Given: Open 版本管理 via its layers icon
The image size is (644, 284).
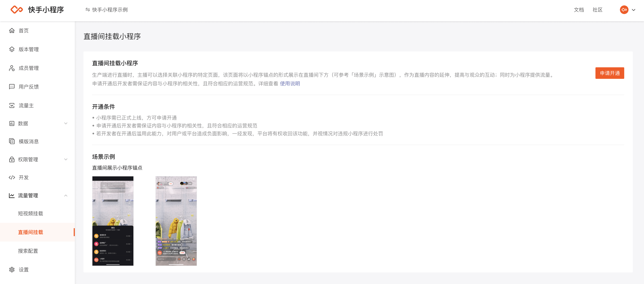Looking at the screenshot, I should (x=12, y=49).
